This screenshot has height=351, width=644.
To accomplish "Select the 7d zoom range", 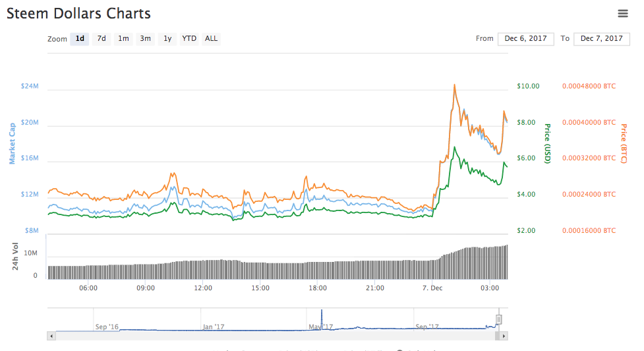I will point(102,39).
